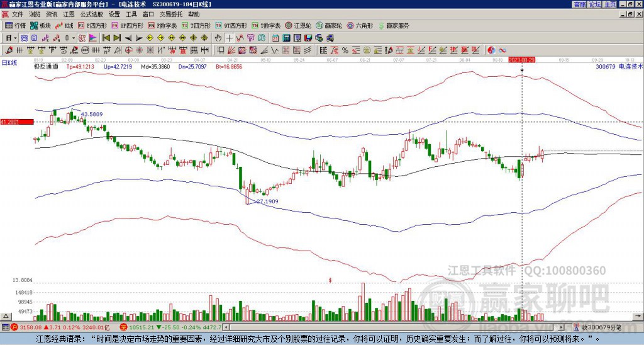Click the calculator icon in toolbar
Viewport: 644px width, 345px height.
(x=287, y=38)
